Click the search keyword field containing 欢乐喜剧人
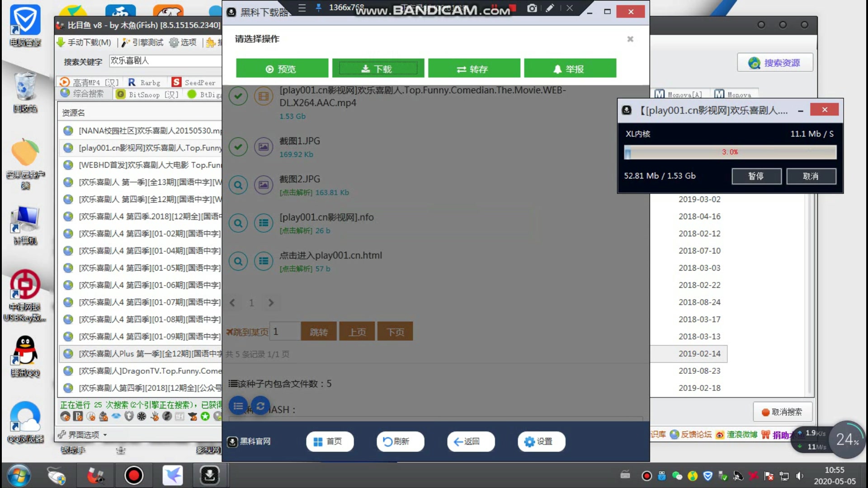Screen dimensions: 868x488 point(165,61)
